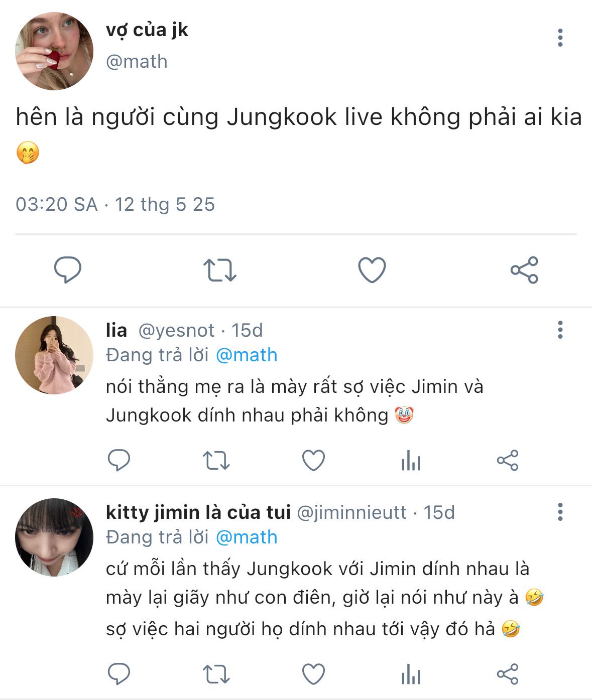
Task: Retweet the main tweet by @math
Action: click(x=220, y=270)
